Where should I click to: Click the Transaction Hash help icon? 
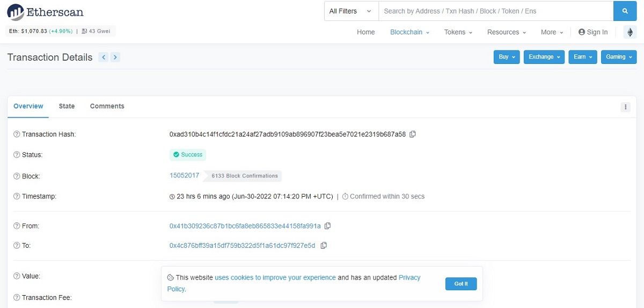(17, 134)
